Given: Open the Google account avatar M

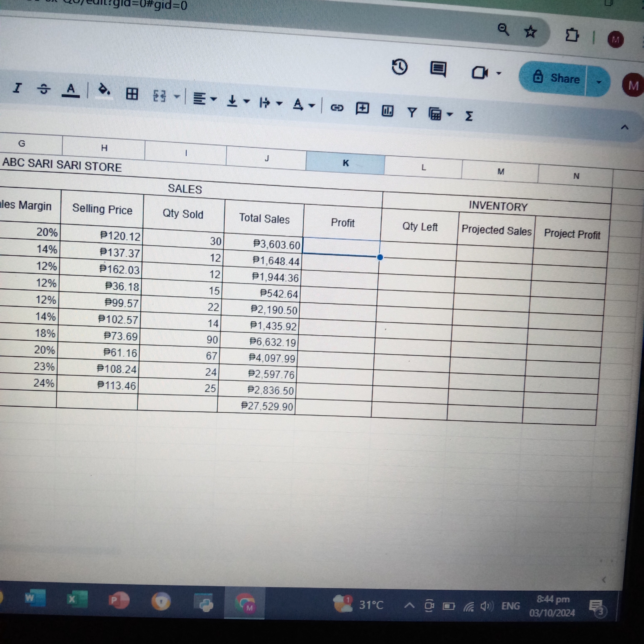Looking at the screenshot, I should 633,85.
